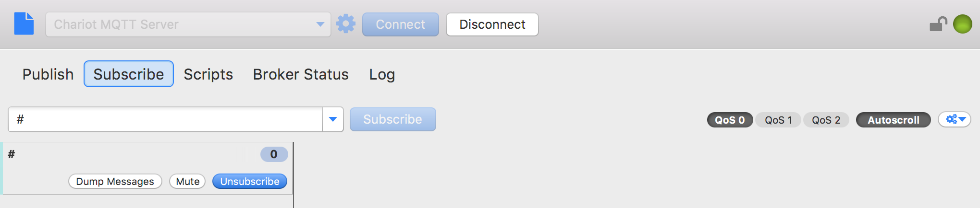Select QoS 1 level

(x=778, y=120)
